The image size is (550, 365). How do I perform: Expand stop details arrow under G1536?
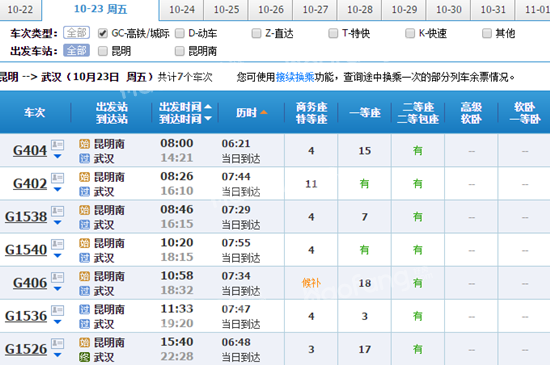[x=58, y=322]
